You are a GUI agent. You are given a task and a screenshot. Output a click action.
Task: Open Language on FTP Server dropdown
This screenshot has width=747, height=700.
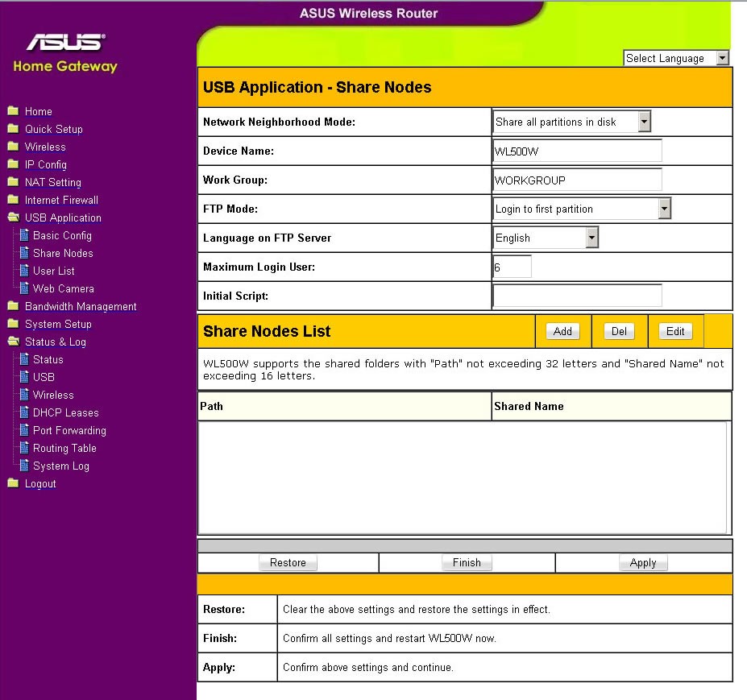pos(546,238)
